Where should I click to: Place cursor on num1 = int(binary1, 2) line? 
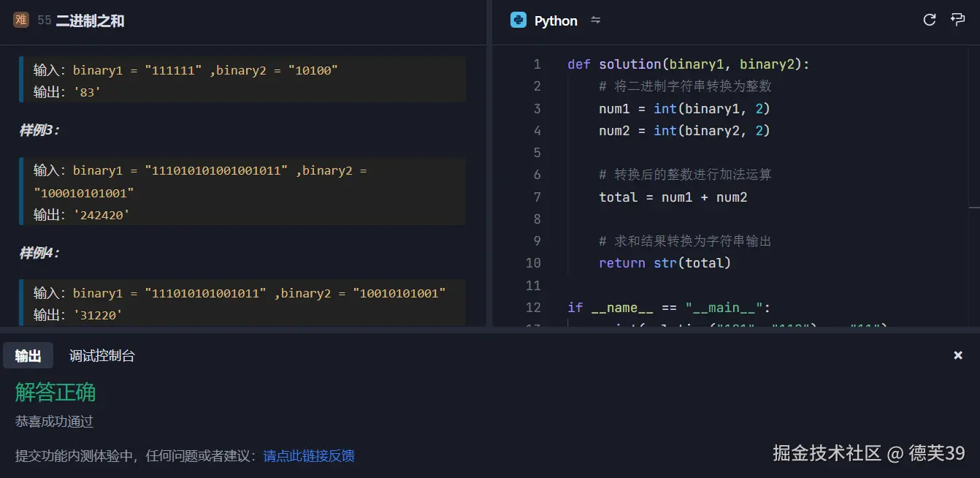point(685,109)
